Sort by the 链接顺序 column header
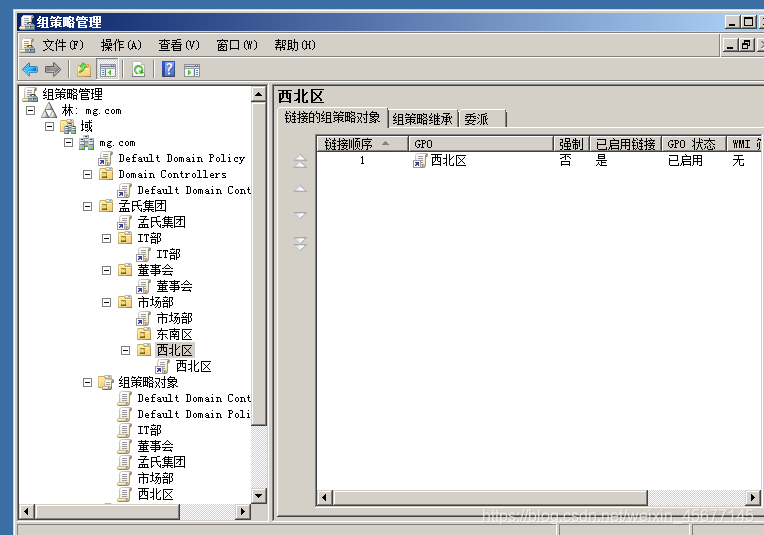 [x=362, y=144]
